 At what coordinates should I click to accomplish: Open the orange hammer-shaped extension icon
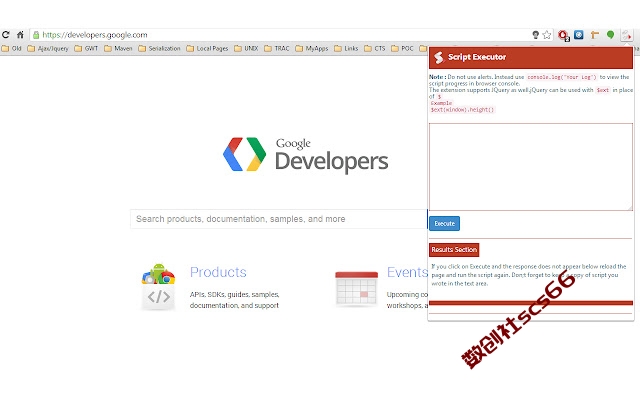(595, 35)
